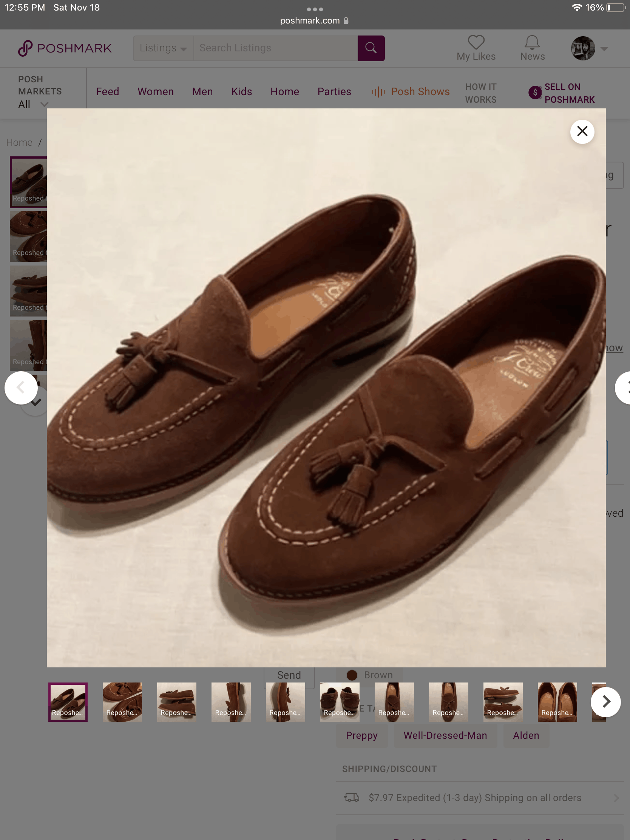630x840 pixels.
Task: Open the Men category menu
Action: pos(202,91)
